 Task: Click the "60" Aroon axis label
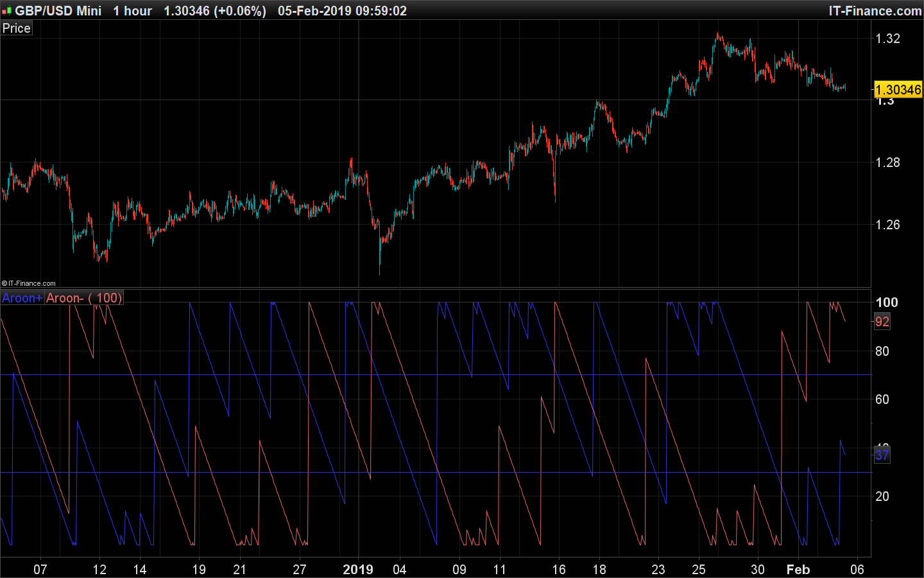[882, 399]
